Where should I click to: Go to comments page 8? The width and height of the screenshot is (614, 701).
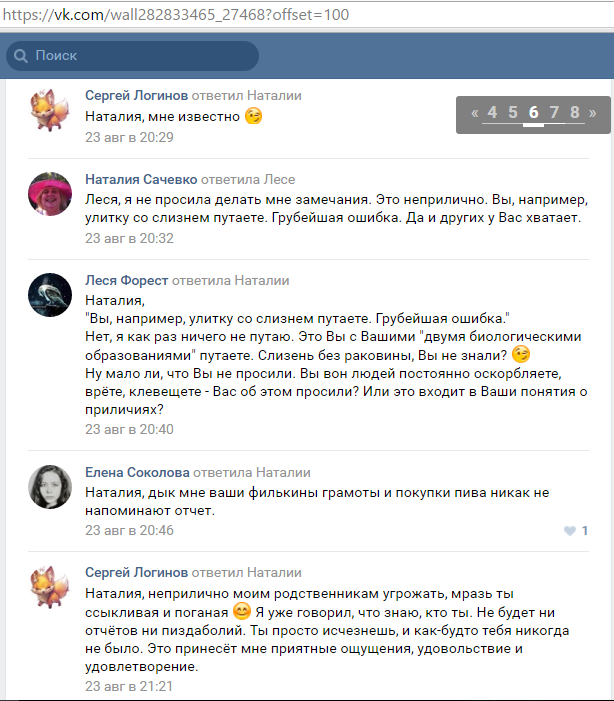(x=575, y=112)
